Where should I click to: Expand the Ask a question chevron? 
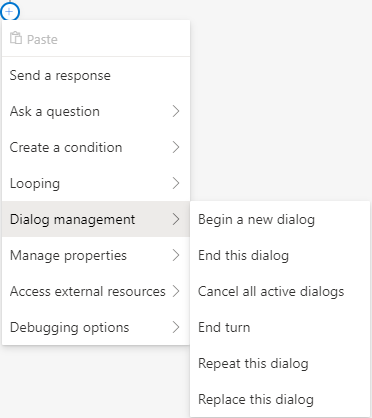pos(176,111)
